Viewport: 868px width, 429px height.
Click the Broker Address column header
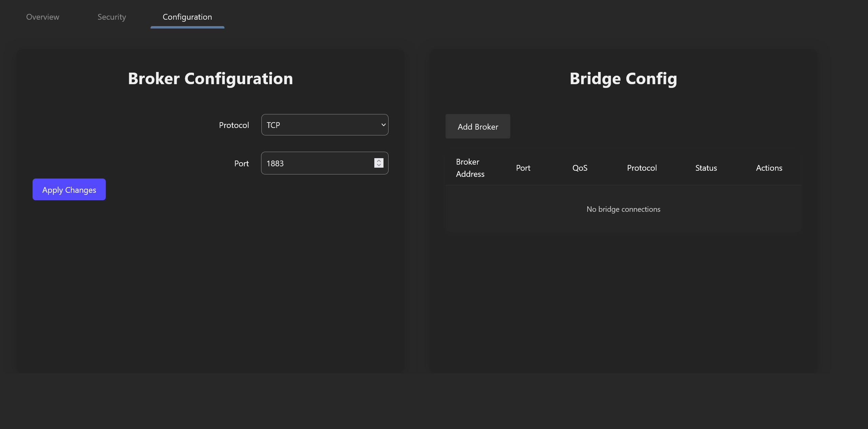pos(470,168)
